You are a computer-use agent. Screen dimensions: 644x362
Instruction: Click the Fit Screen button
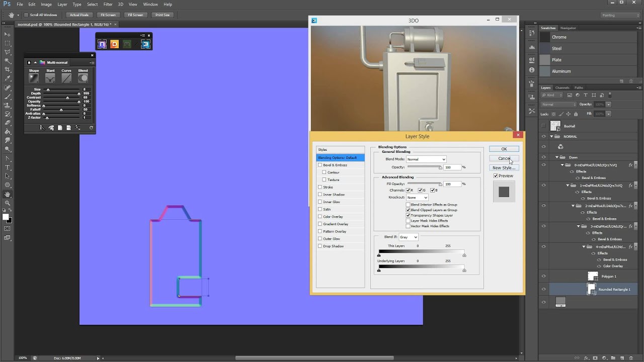[108, 15]
